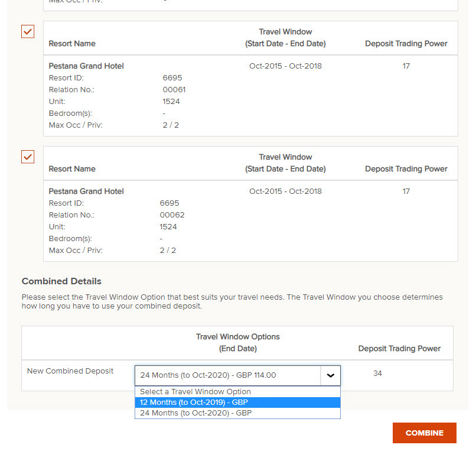Screen dimensions: 476x461
Task: Select the Relation No. value '00061'
Action: (174, 90)
